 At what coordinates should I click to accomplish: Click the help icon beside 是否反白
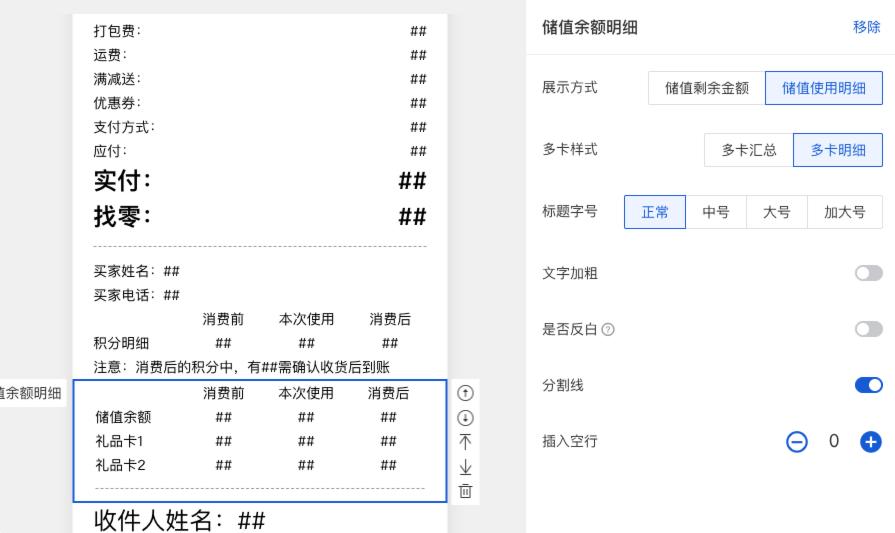tap(609, 330)
